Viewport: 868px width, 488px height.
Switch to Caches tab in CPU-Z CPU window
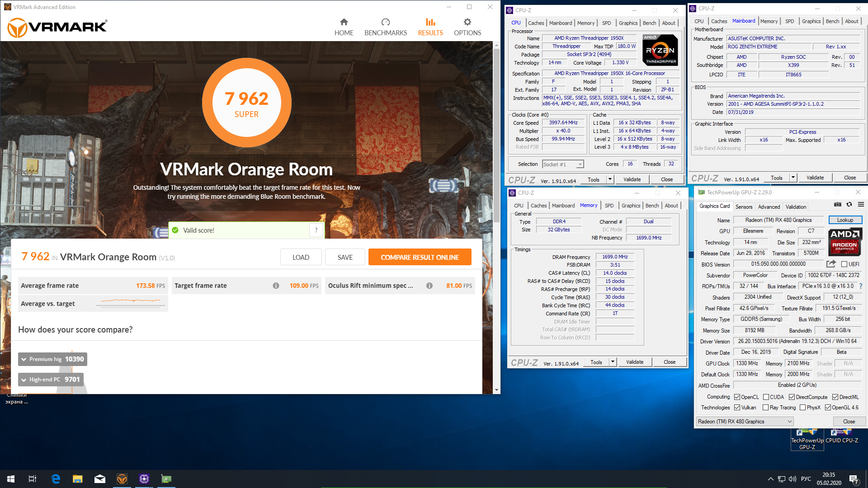(536, 23)
